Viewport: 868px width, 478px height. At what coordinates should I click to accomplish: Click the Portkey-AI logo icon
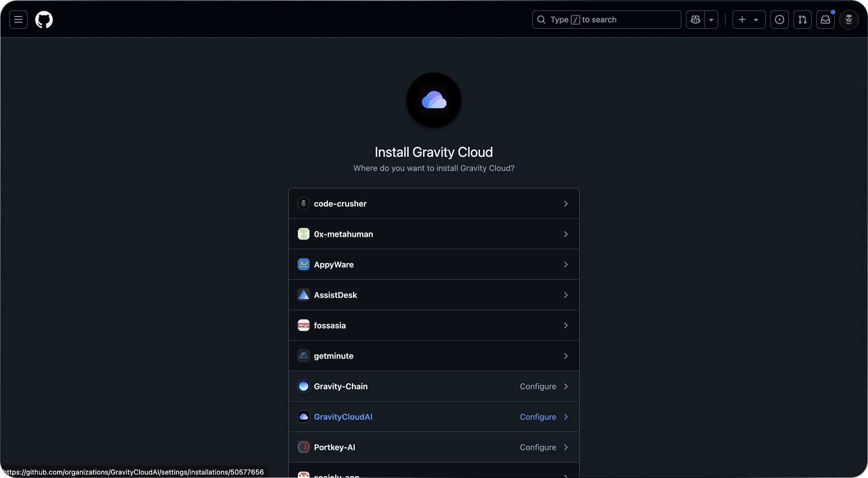[304, 447]
